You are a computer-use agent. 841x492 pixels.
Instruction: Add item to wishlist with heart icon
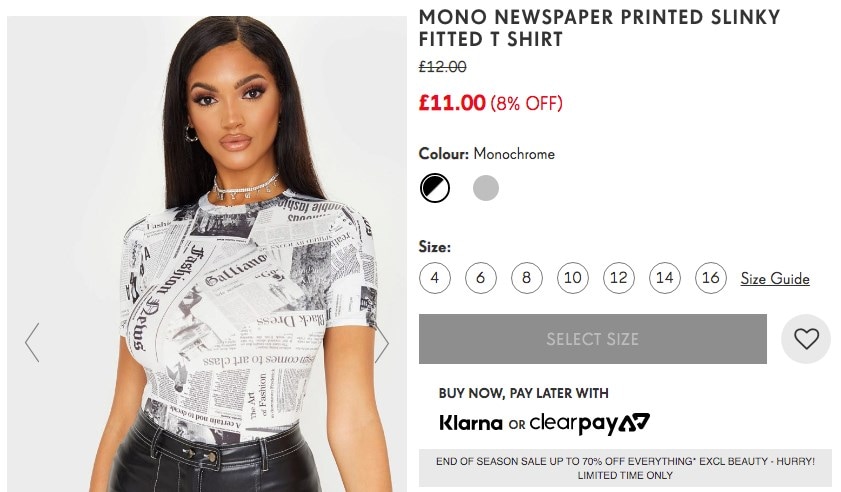point(806,339)
